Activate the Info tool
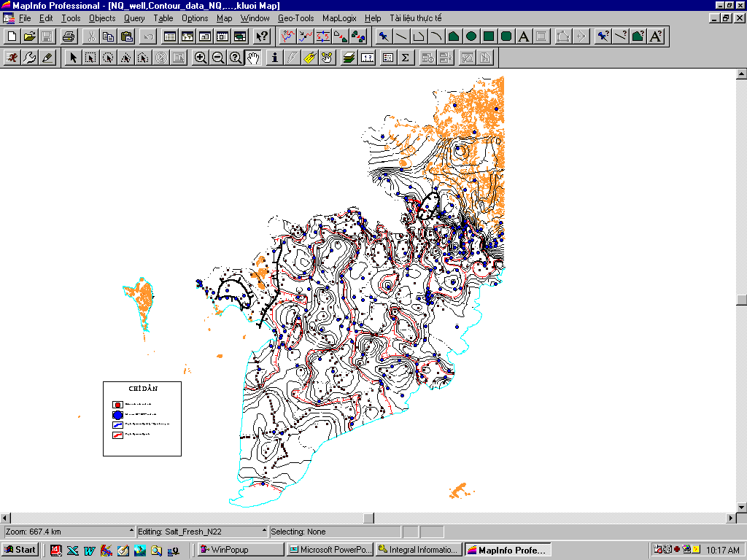The height and width of the screenshot is (560, 747). (274, 58)
